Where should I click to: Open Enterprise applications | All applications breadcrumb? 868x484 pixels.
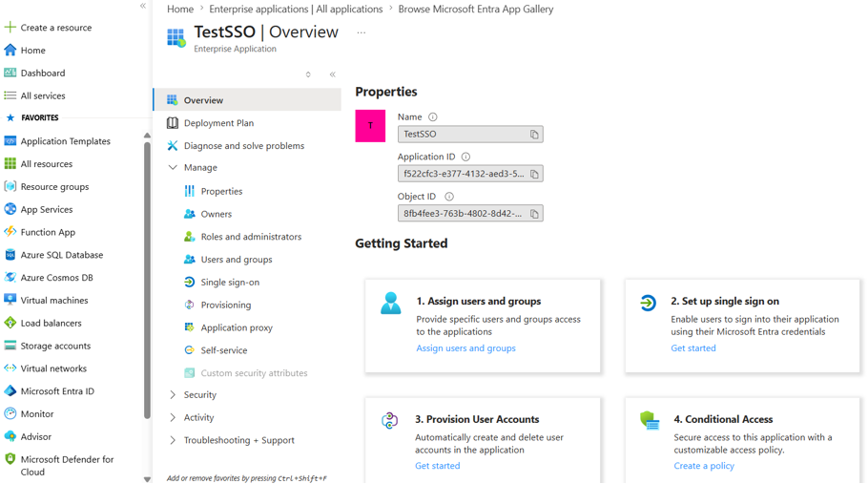tap(296, 9)
